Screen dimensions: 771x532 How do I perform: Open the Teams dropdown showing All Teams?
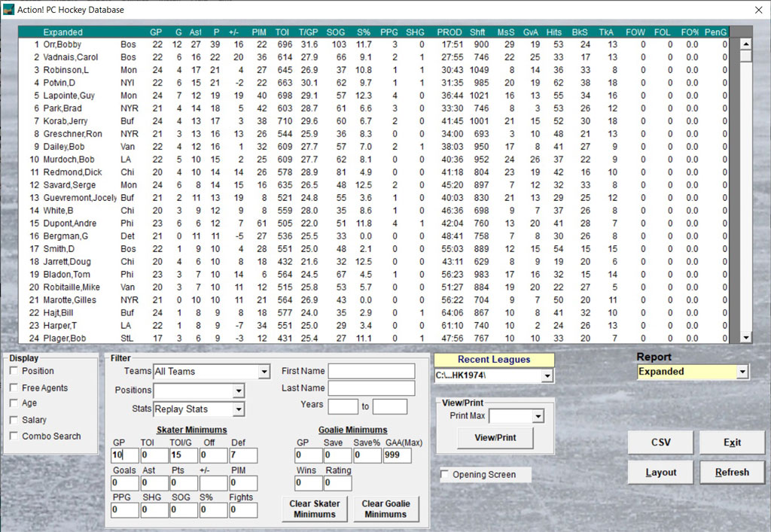pos(263,372)
